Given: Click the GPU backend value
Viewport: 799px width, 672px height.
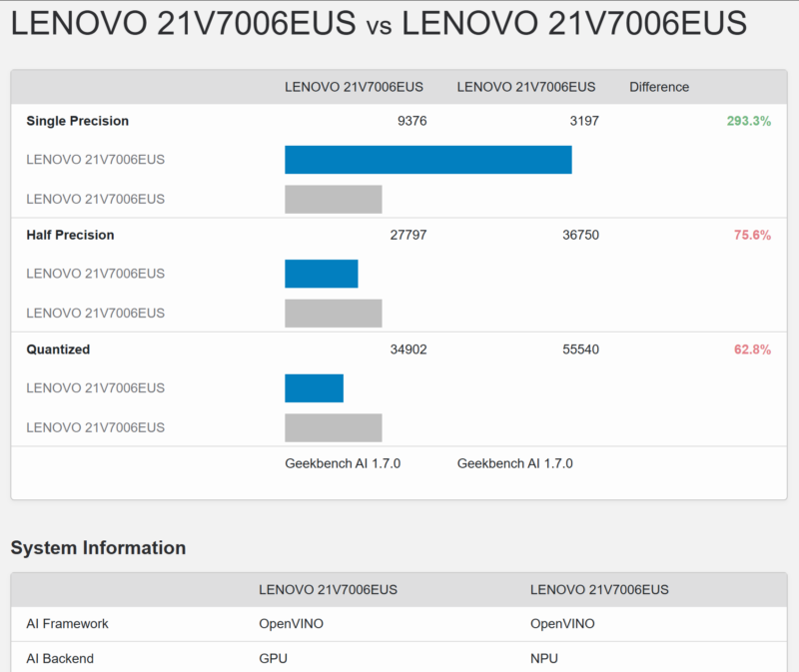Looking at the screenshot, I should pyautogui.click(x=273, y=658).
